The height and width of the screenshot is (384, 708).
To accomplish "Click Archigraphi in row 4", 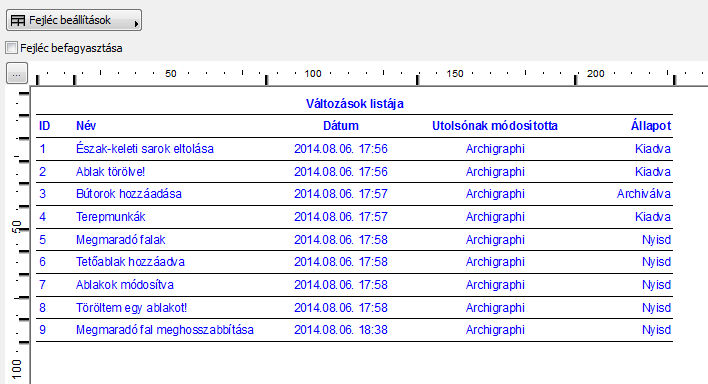I will point(495,217).
